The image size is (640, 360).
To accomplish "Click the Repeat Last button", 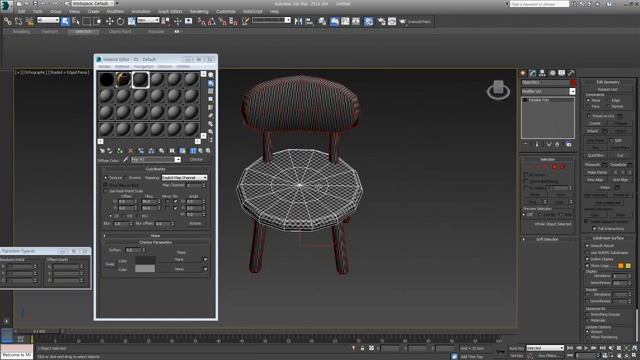I will click(x=607, y=89).
